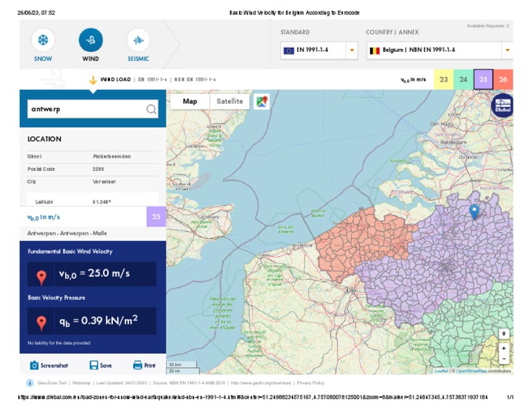Zoom out the map with minus button

coord(504,359)
